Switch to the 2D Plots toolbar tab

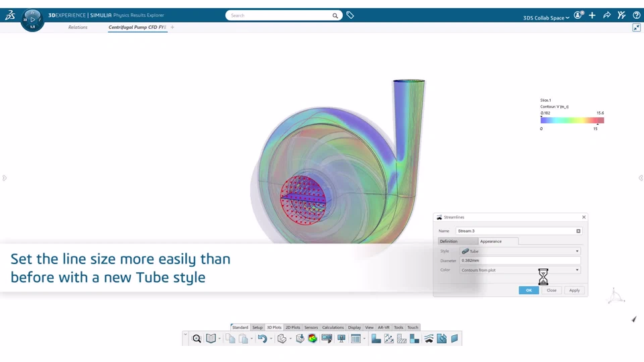click(293, 328)
